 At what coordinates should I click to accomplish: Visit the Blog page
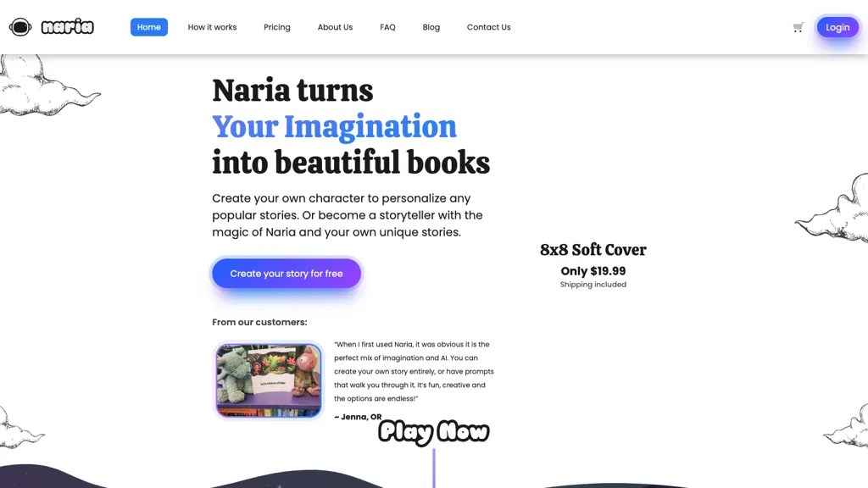point(431,27)
